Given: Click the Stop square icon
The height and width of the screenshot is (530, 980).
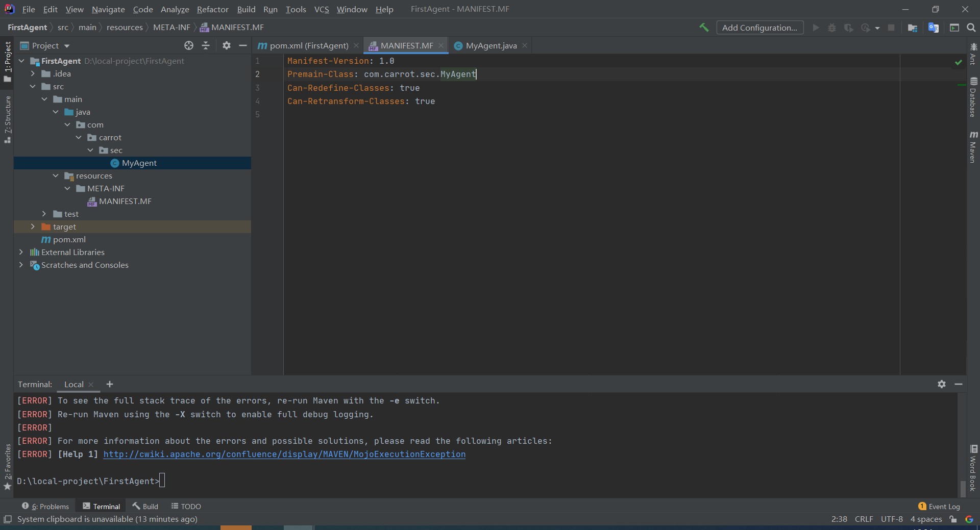Looking at the screenshot, I should point(891,28).
